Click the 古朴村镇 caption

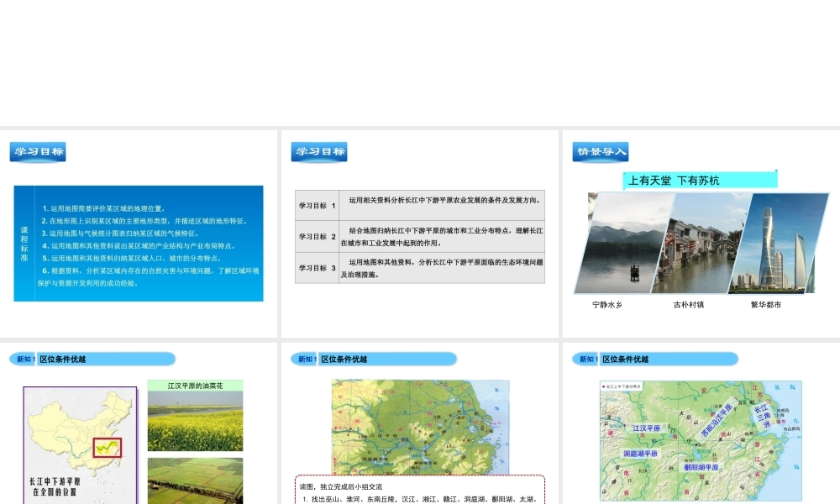(x=689, y=305)
